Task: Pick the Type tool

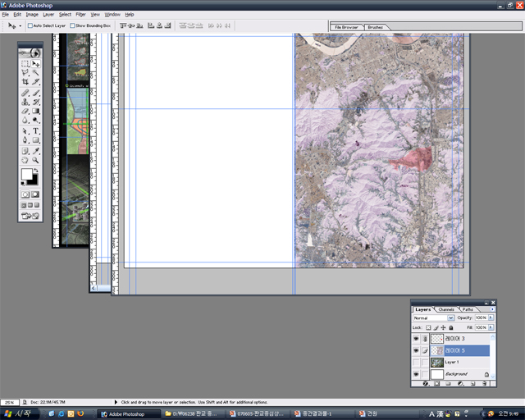Action: [x=36, y=130]
